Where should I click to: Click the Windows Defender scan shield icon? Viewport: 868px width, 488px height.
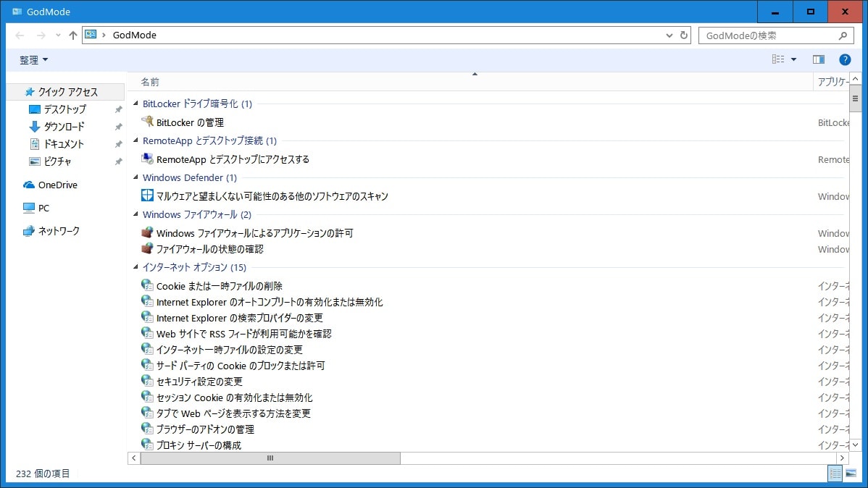point(147,195)
